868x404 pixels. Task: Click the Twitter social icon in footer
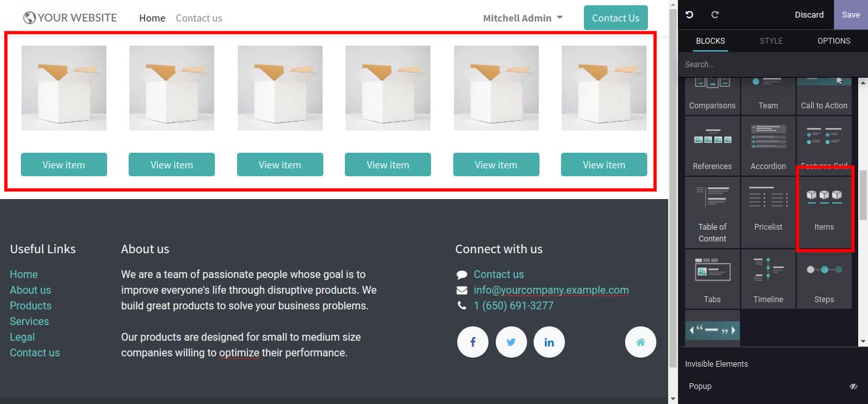[x=511, y=342]
